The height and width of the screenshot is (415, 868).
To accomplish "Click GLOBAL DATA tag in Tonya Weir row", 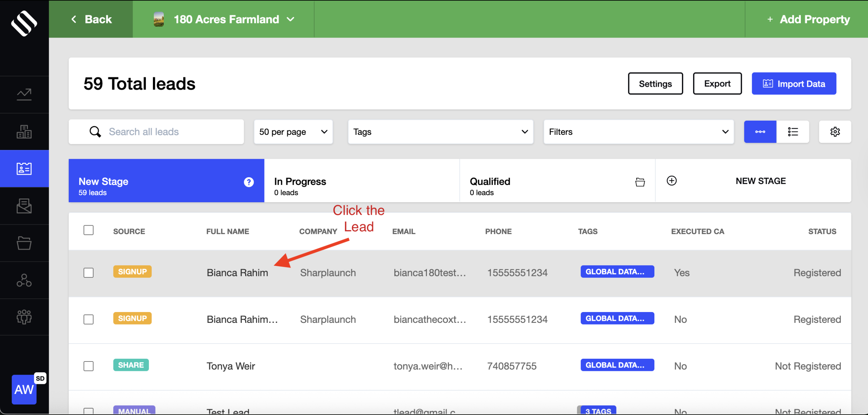I will coord(617,365).
